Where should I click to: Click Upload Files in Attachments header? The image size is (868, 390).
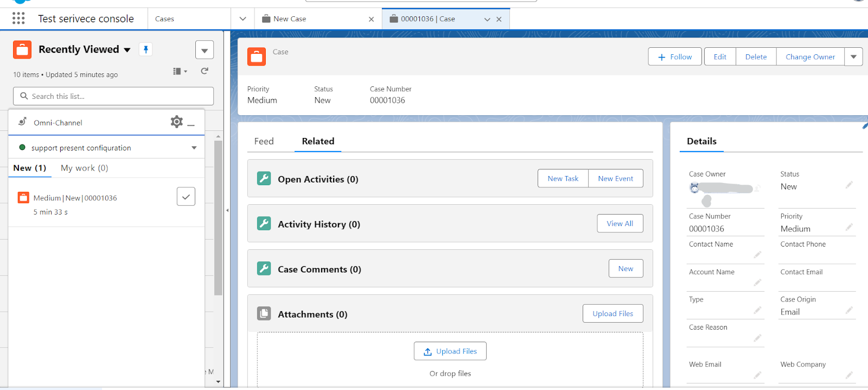(613, 313)
